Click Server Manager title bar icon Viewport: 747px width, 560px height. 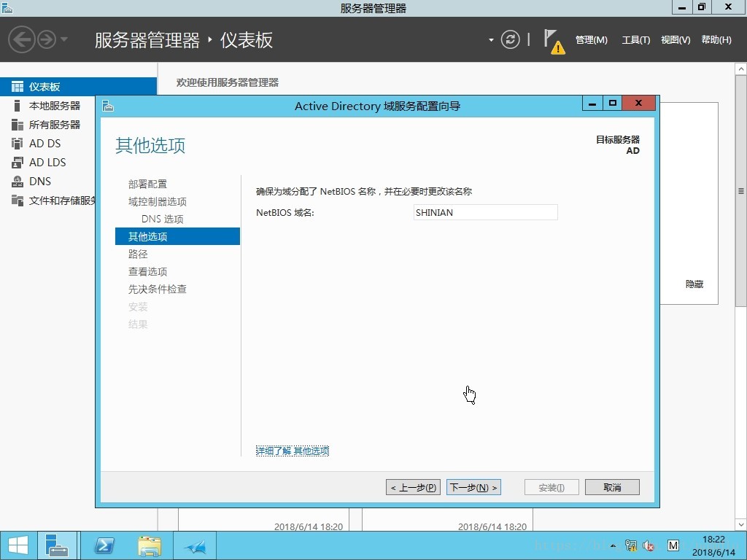coord(7,7)
